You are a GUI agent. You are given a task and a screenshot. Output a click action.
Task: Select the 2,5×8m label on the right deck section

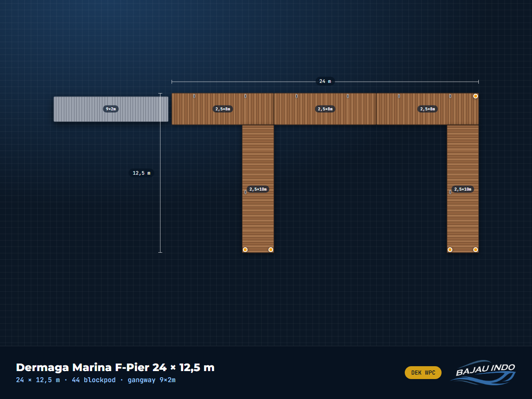coord(427,109)
